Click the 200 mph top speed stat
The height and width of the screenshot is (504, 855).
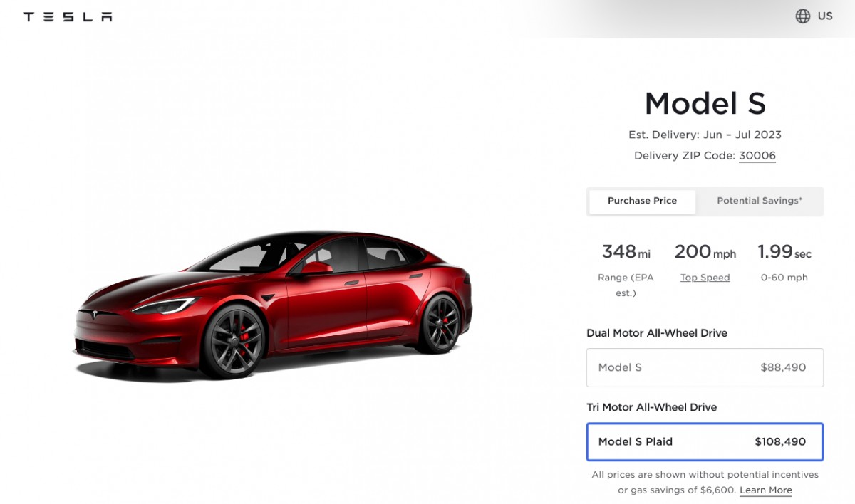coord(705,251)
